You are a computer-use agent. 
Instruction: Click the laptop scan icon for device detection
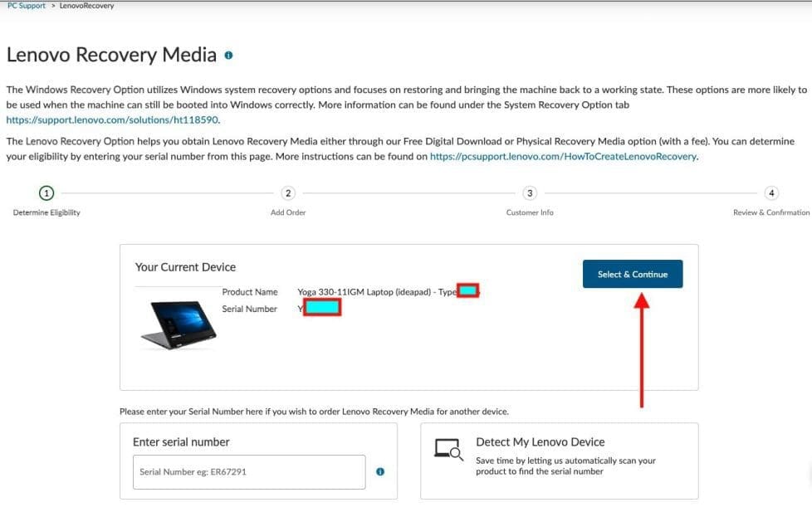[448, 449]
